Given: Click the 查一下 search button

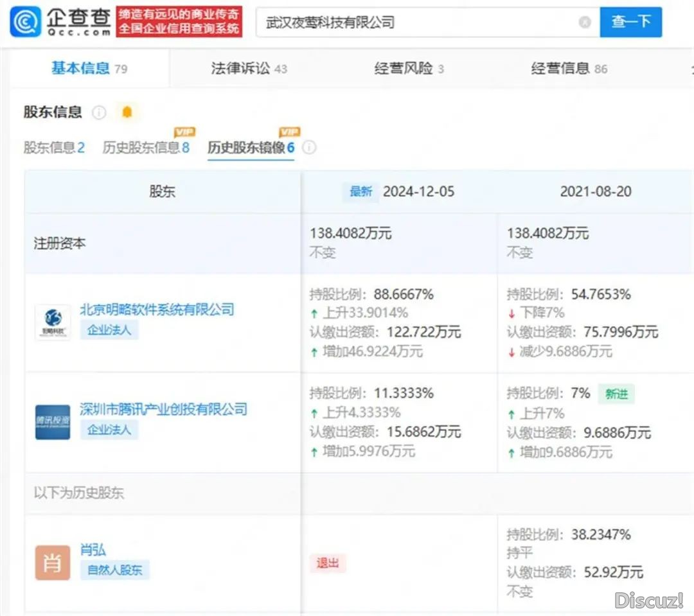Looking at the screenshot, I should coord(631,22).
